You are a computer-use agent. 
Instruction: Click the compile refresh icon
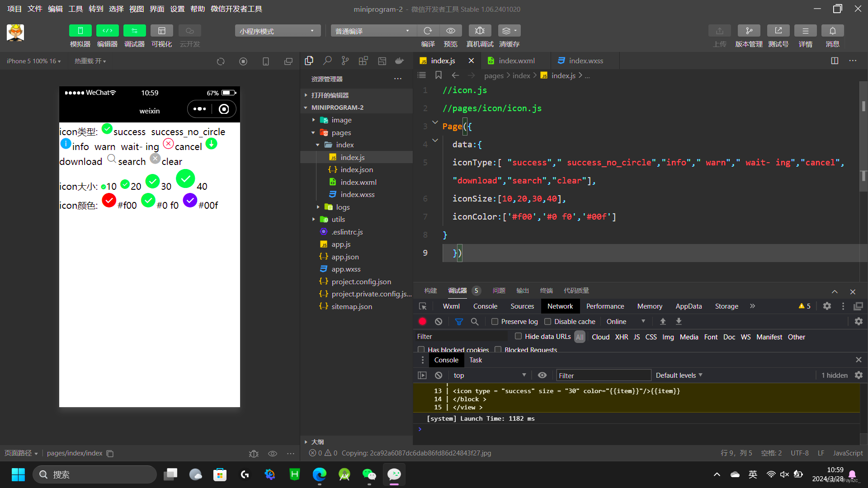[428, 31]
